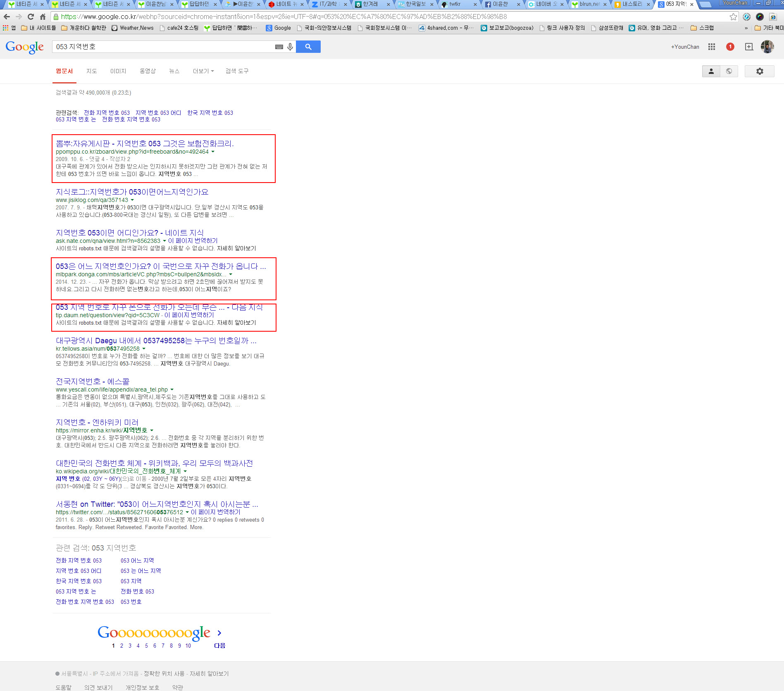784x691 pixels.
Task: Select the 뉴스 search tab
Action: pyautogui.click(x=174, y=71)
